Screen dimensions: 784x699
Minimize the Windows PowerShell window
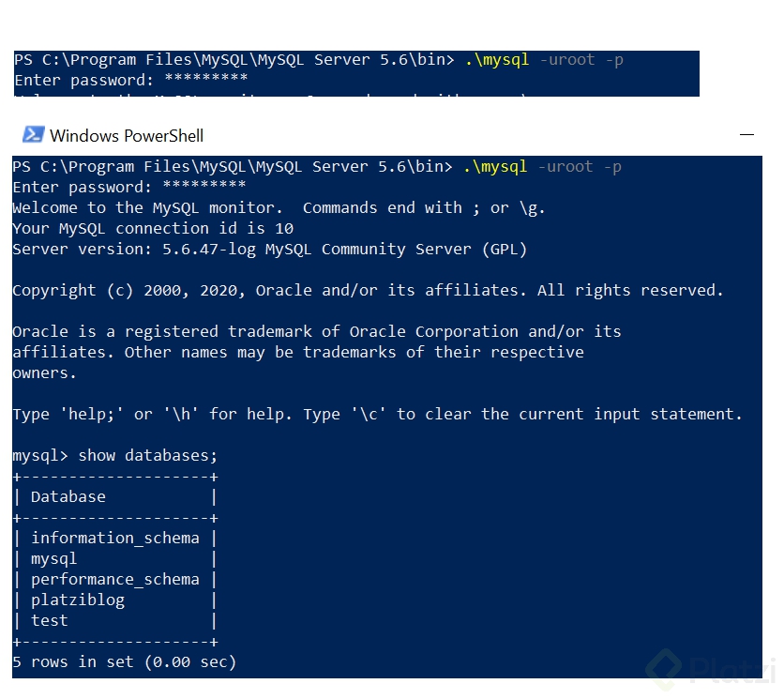click(746, 134)
